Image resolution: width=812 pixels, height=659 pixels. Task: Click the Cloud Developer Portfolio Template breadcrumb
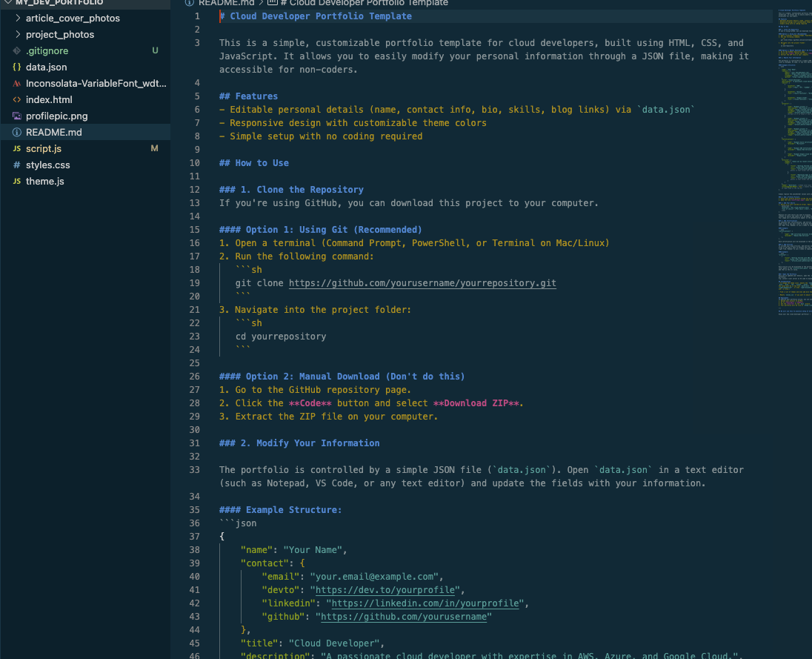(x=365, y=2)
